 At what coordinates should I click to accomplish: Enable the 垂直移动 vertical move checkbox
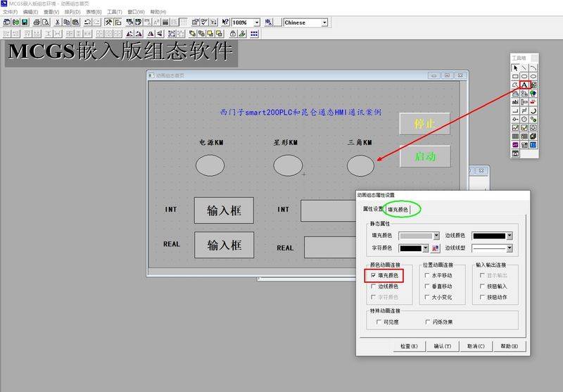(x=427, y=286)
